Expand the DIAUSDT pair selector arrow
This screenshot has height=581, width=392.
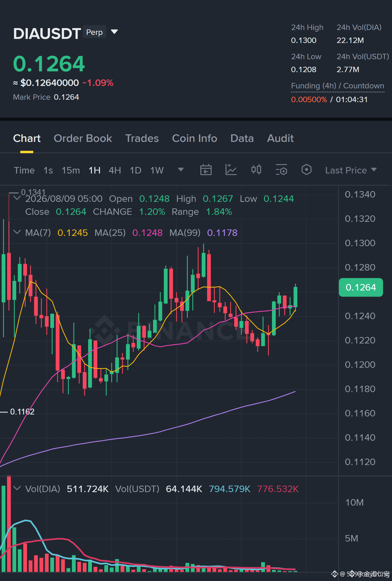pos(114,32)
